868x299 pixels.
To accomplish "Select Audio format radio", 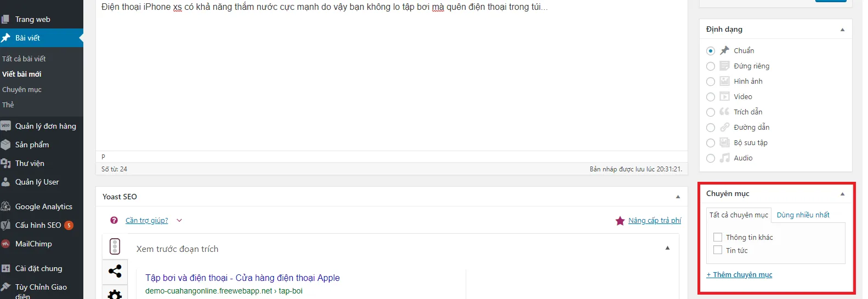I will coord(711,158).
